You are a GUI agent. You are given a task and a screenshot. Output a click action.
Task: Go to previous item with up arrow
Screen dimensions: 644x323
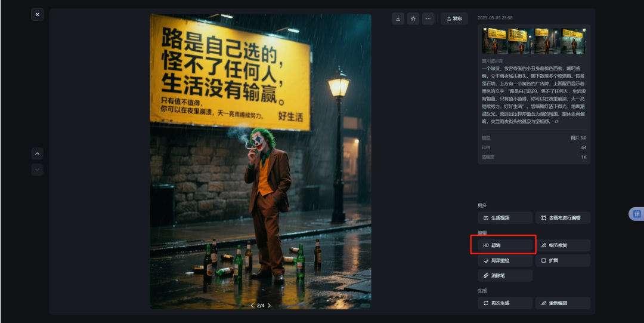[38, 153]
